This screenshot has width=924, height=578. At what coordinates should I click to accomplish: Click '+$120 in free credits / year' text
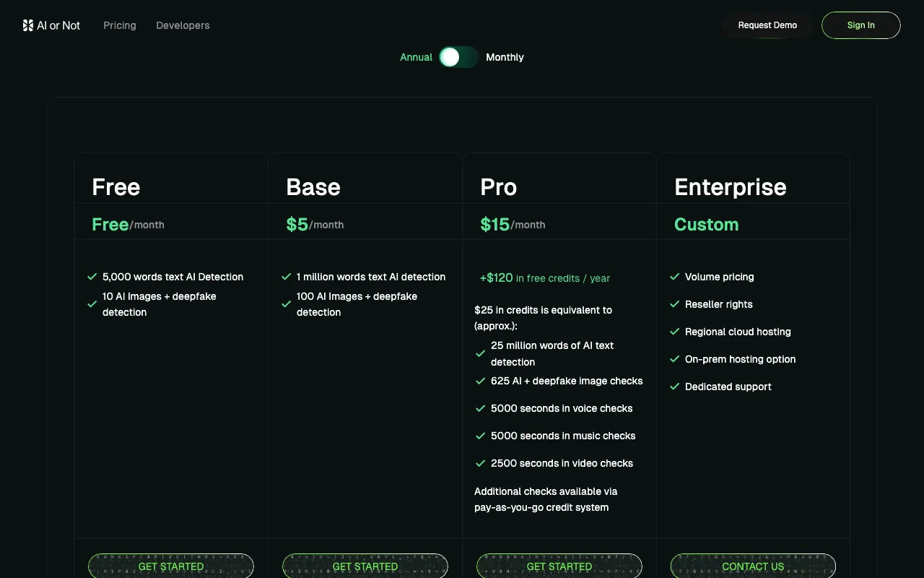[545, 278]
